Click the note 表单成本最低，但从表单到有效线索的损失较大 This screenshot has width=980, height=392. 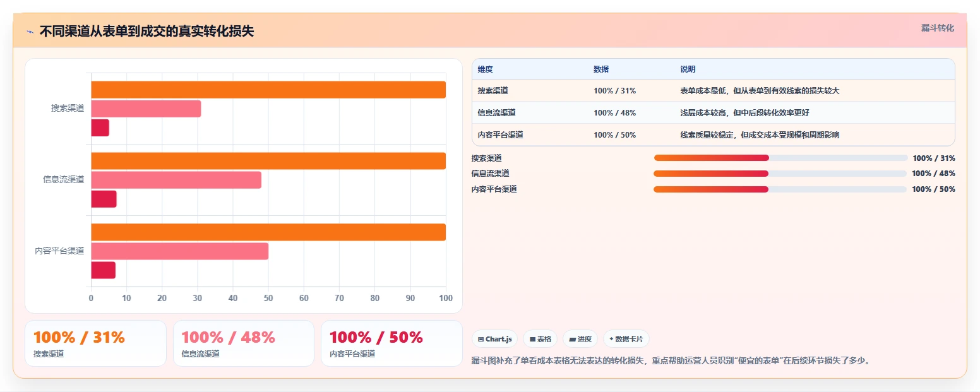coord(760,91)
